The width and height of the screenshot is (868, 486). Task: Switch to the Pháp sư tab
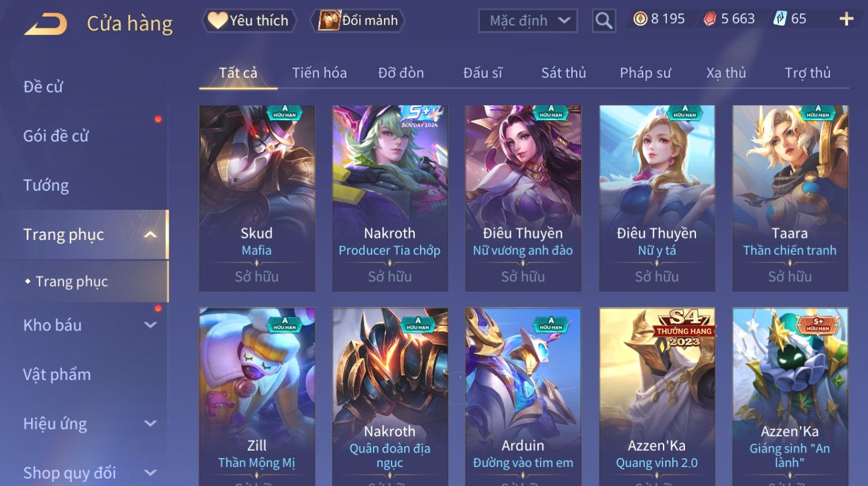pyautogui.click(x=645, y=73)
